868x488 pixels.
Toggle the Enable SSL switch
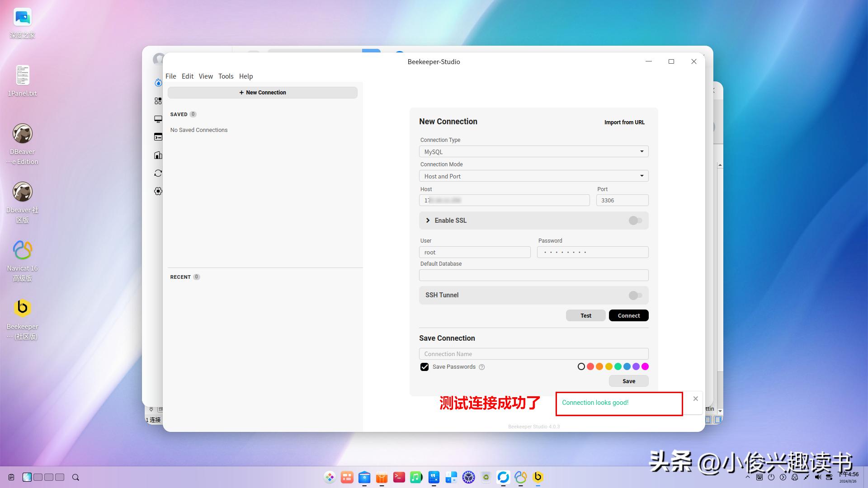(x=635, y=220)
